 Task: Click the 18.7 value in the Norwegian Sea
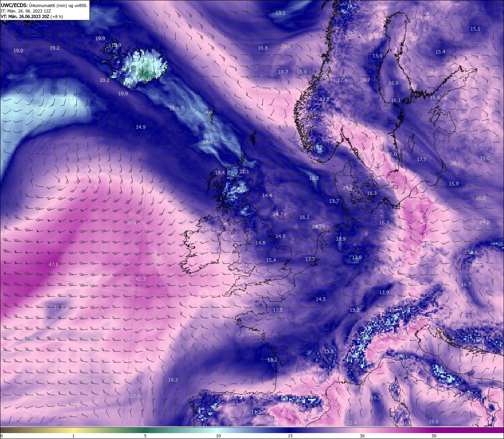pyautogui.click(x=283, y=72)
